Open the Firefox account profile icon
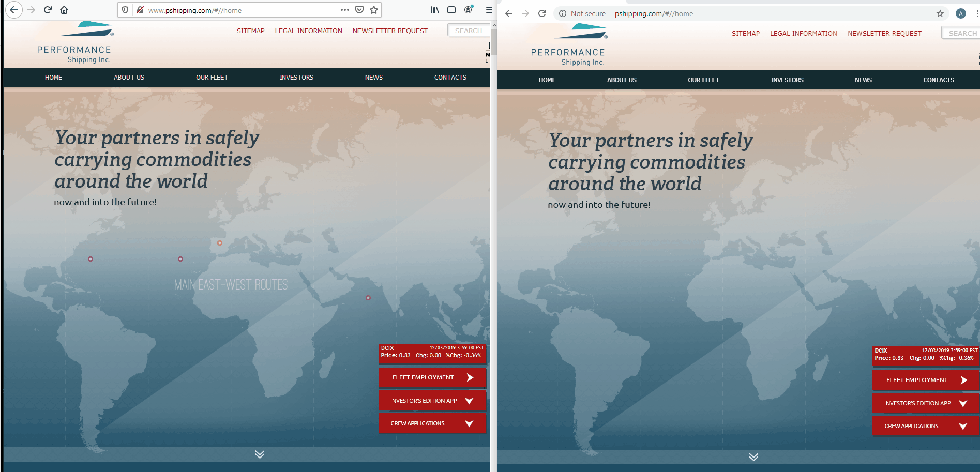The width and height of the screenshot is (980, 472). [x=468, y=9]
